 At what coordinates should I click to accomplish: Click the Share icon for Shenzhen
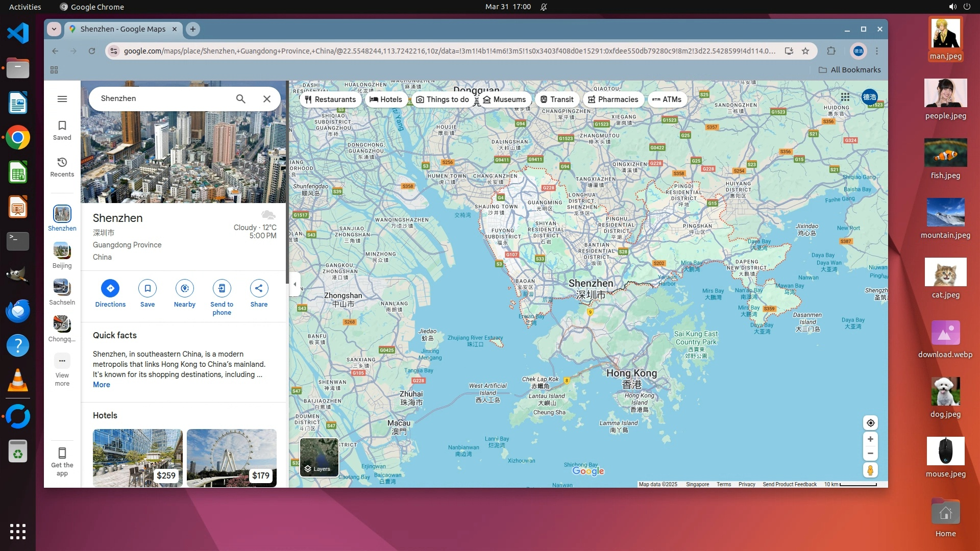[x=259, y=288]
